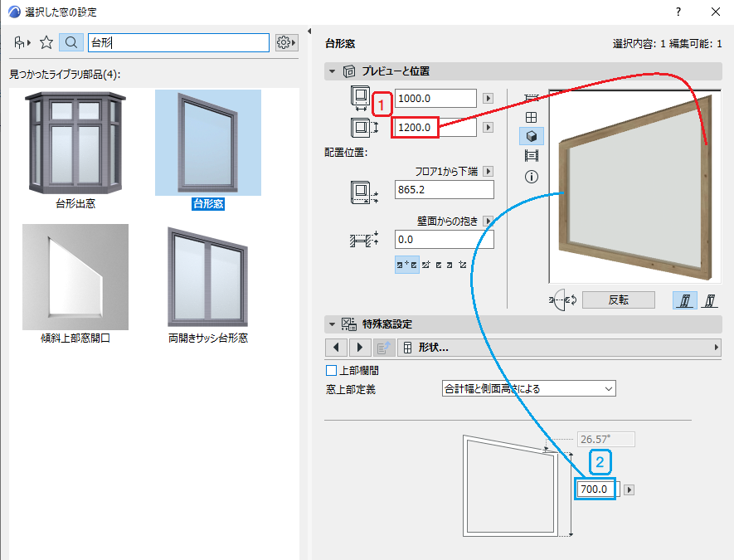
Task: Open the 合計幅と側面高さによる dropdown
Action: (528, 388)
